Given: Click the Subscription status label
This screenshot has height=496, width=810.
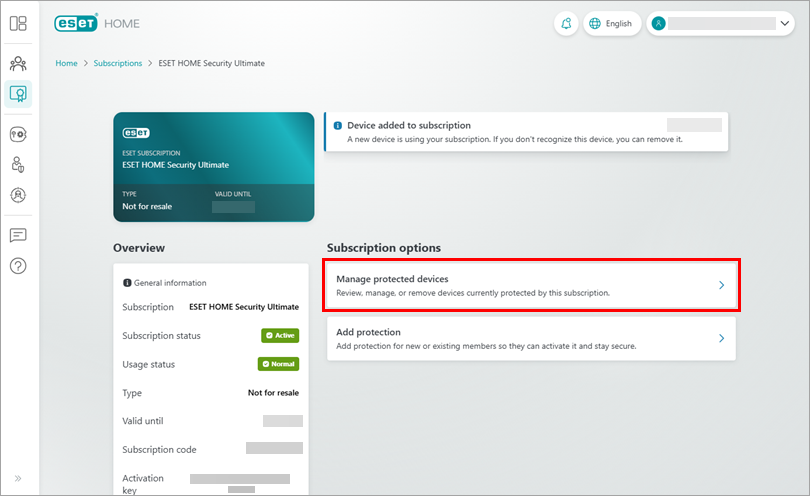Looking at the screenshot, I should point(161,336).
